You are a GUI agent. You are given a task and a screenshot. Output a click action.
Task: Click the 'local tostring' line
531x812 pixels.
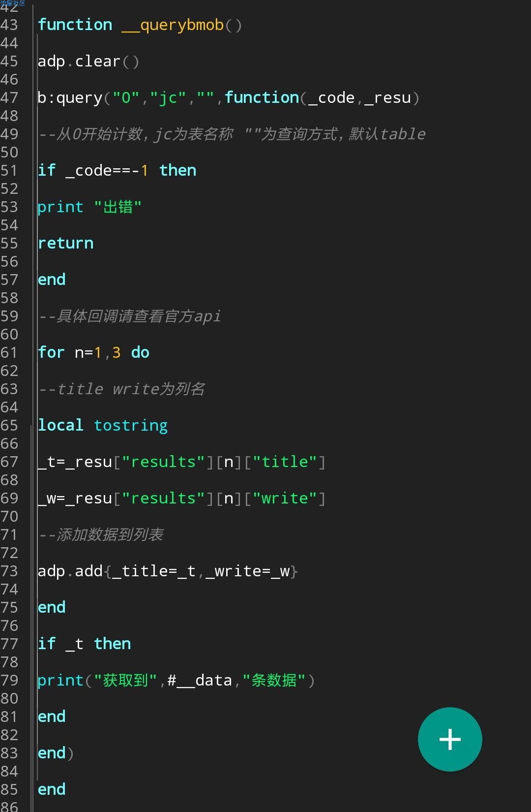(103, 425)
